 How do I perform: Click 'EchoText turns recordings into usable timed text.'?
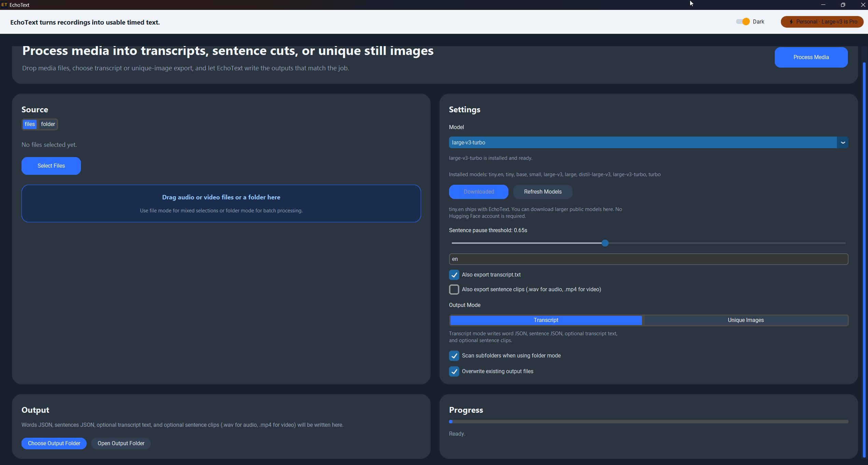[x=85, y=23]
